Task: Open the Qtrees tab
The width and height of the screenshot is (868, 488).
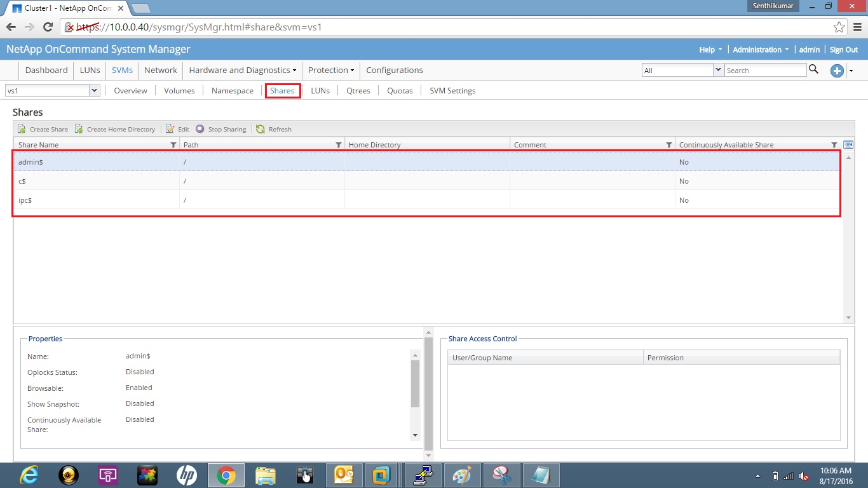Action: tap(358, 90)
